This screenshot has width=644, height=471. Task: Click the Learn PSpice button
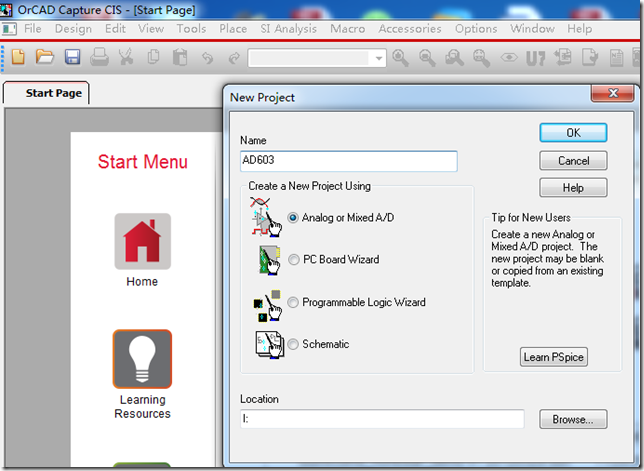pyautogui.click(x=553, y=357)
